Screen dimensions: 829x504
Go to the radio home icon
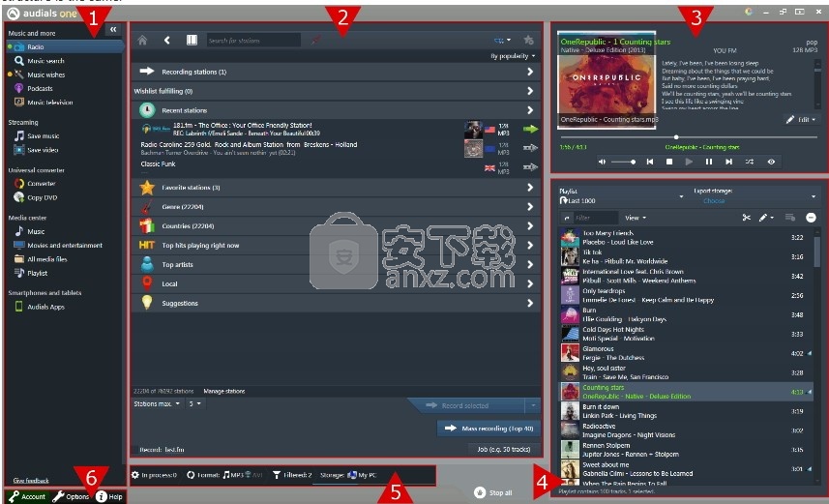click(x=142, y=41)
